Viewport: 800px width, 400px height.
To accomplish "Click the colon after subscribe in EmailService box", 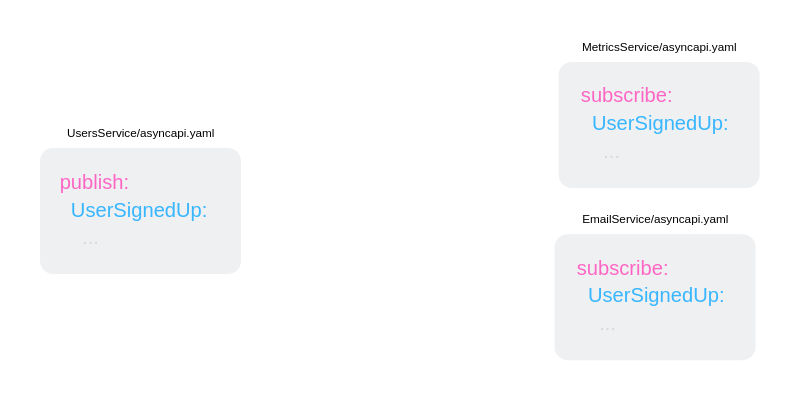I will pos(666,270).
